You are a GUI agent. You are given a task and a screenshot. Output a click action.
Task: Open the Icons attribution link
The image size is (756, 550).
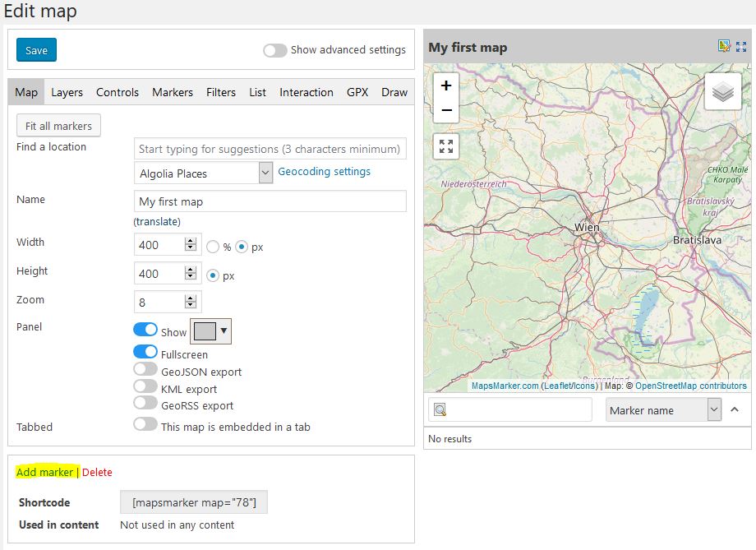point(583,386)
